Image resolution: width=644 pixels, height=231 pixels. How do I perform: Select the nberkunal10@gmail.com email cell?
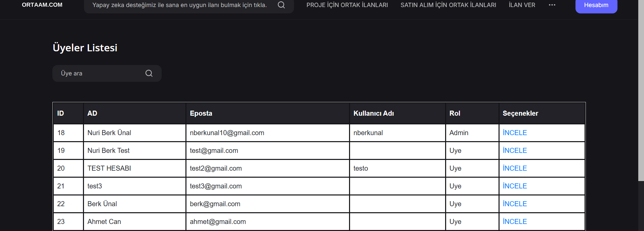coord(227,133)
